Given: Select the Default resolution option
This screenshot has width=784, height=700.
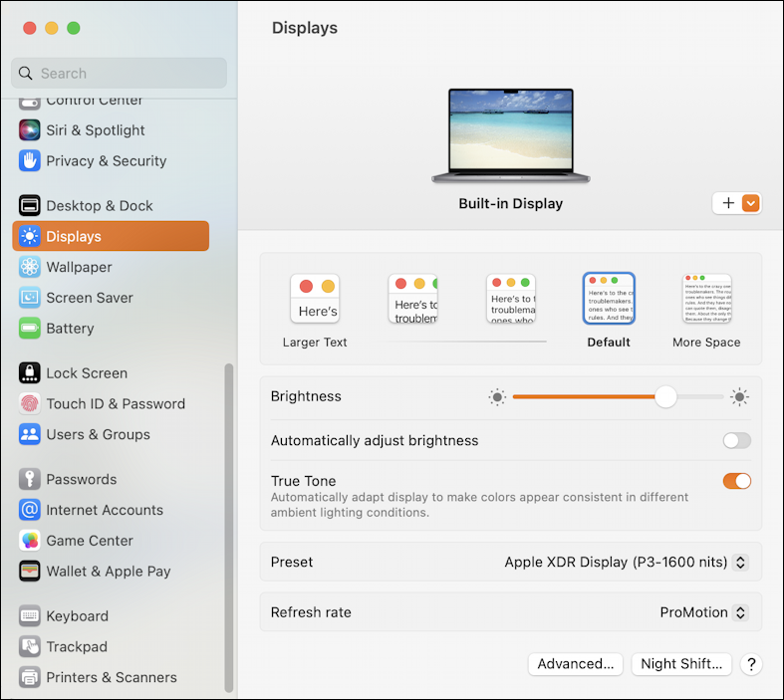Looking at the screenshot, I should point(609,299).
